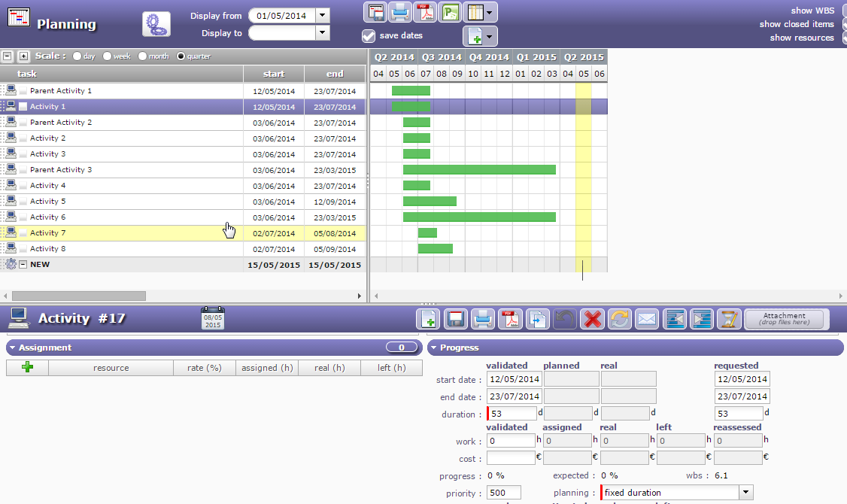Click the priority input field
The image size is (847, 504).
click(x=504, y=493)
